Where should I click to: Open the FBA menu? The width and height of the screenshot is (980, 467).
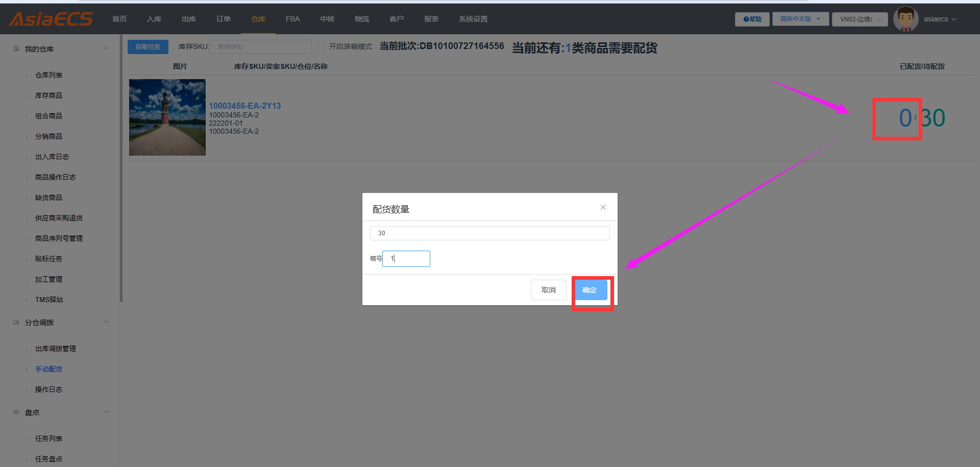click(x=293, y=19)
